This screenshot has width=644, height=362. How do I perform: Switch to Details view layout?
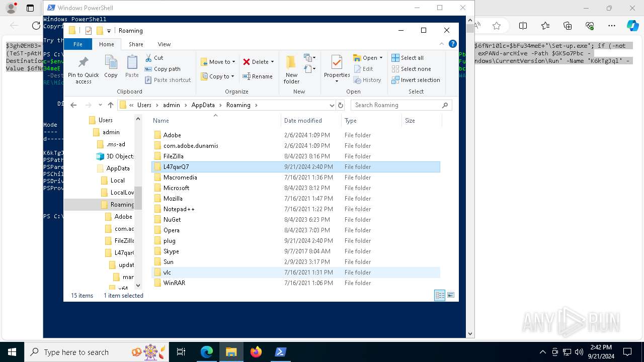440,296
